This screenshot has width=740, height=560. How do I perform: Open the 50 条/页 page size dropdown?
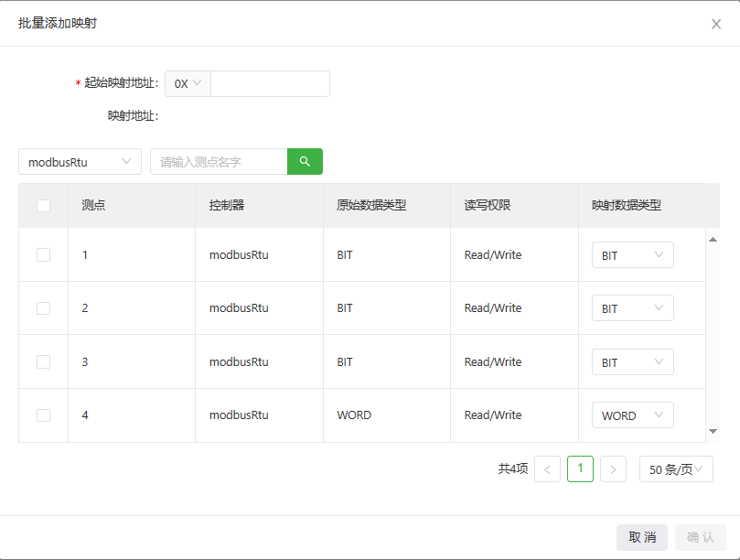click(676, 468)
